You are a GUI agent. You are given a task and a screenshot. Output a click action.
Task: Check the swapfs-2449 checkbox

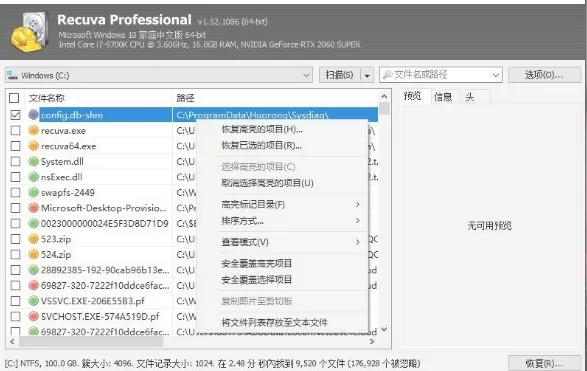tap(15, 192)
